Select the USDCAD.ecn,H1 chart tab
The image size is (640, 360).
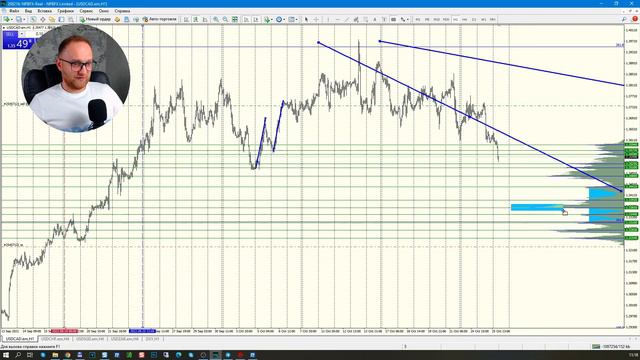[x=20, y=339]
